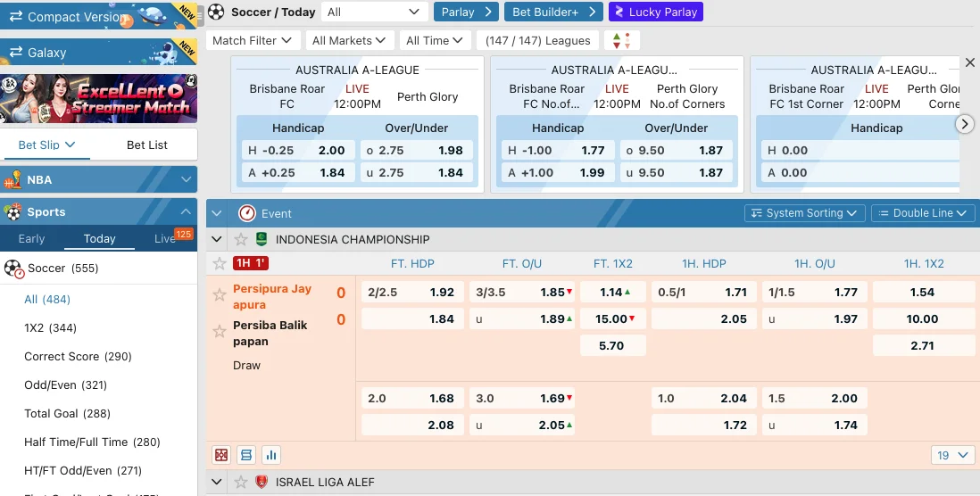Favorite the Indonesia Championship league star
The height and width of the screenshot is (496, 980).
coord(241,239)
